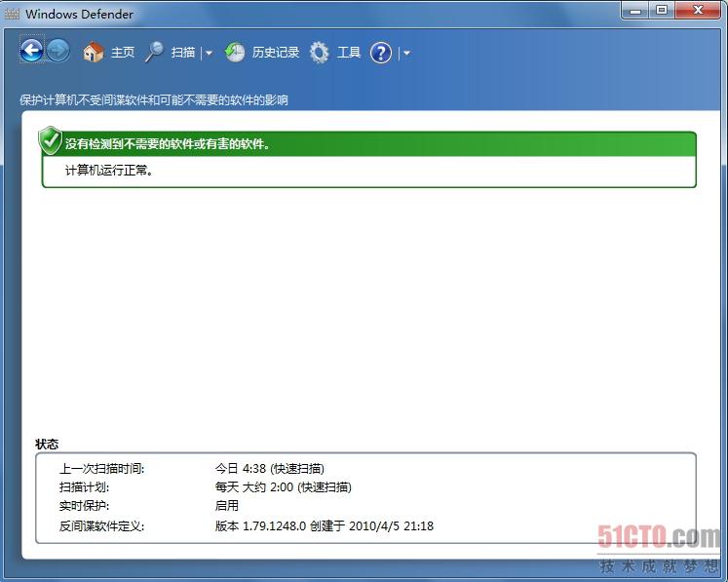The image size is (728, 582).
Task: Click the 实时保护 label
Action: point(84,506)
